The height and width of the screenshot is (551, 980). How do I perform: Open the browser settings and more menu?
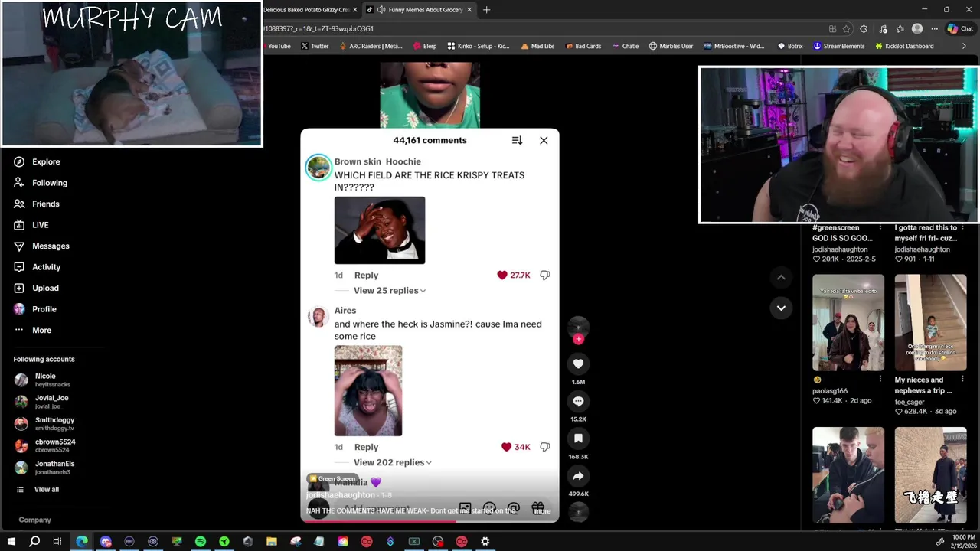pyautogui.click(x=934, y=29)
